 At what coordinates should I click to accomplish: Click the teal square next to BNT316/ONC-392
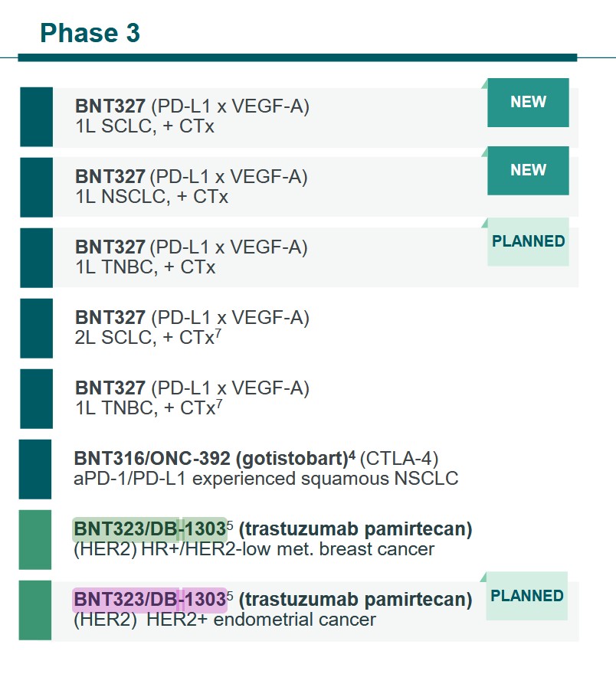[35, 469]
